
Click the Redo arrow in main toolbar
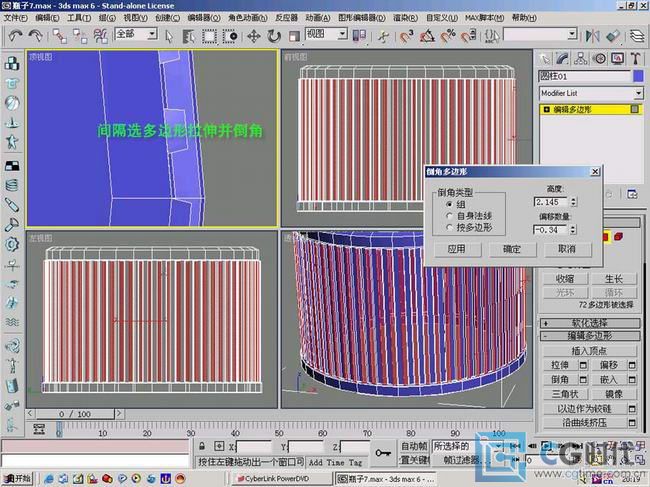click(36, 36)
